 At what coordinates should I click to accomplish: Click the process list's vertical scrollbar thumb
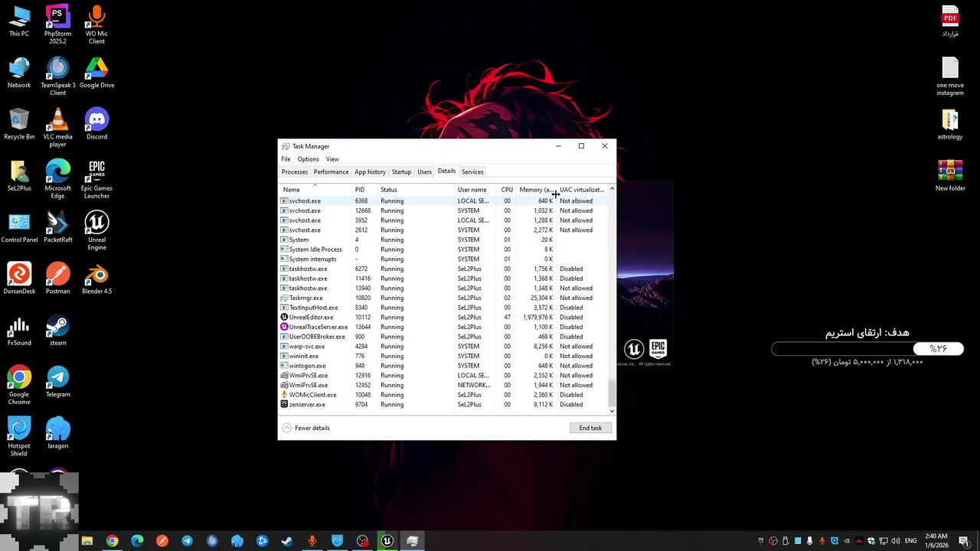[x=612, y=393]
